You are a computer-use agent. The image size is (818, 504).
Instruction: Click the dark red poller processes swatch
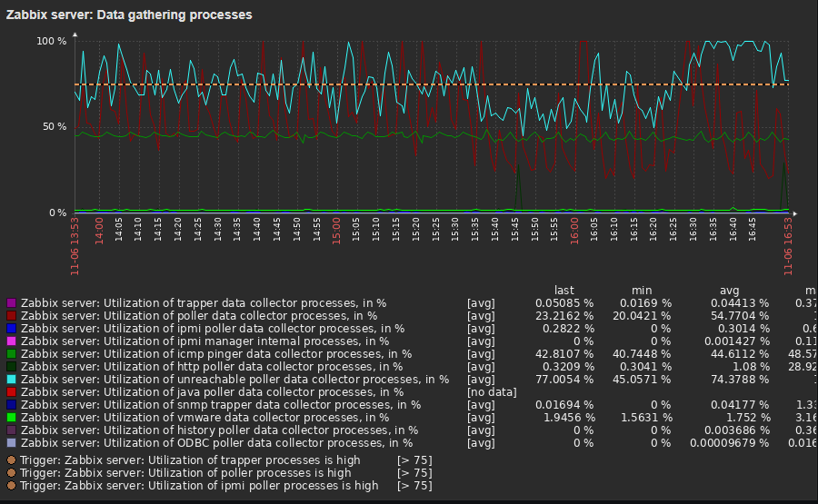pos(12,316)
